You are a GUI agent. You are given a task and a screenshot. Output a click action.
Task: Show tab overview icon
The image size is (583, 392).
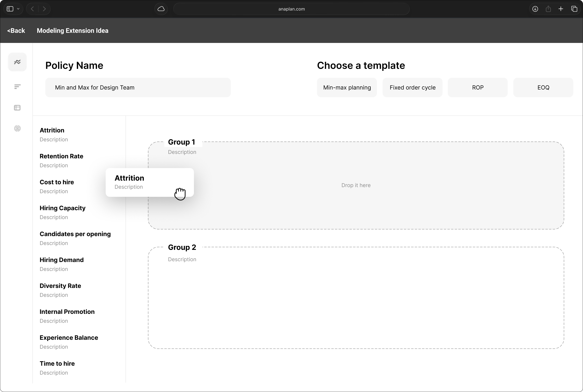tap(574, 9)
